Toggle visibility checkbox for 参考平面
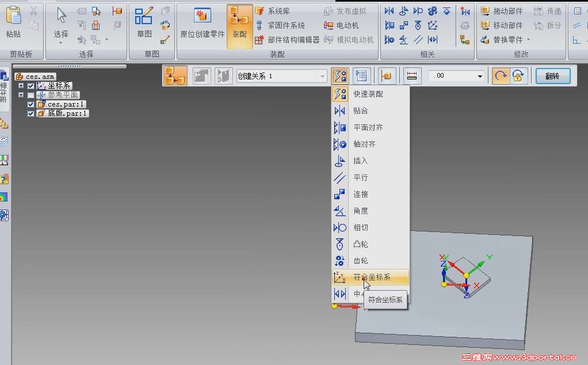Image resolution: width=588 pixels, height=365 pixels. (x=31, y=96)
